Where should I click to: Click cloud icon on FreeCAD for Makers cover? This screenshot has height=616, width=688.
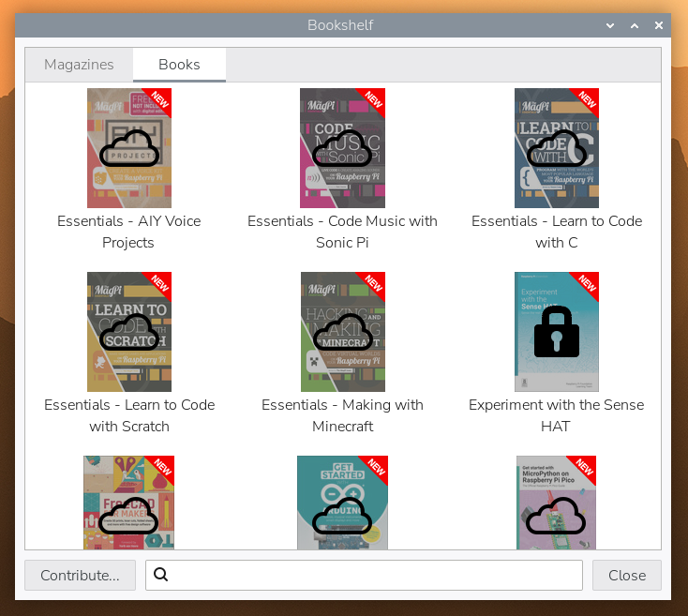(129, 516)
